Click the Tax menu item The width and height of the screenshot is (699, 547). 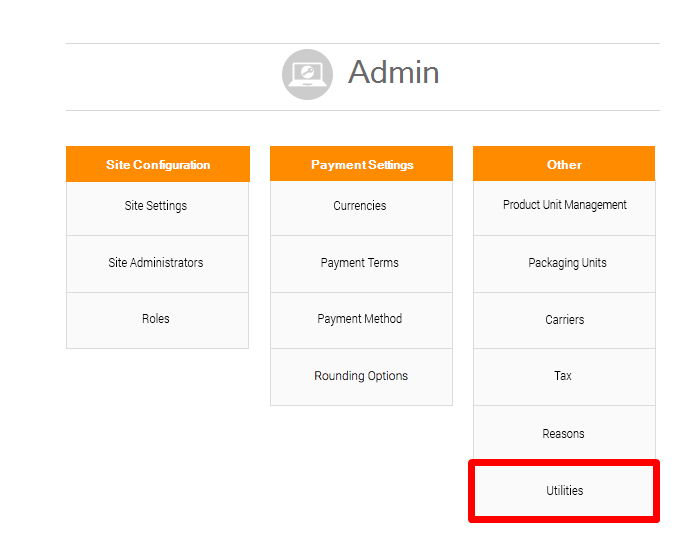(x=563, y=376)
